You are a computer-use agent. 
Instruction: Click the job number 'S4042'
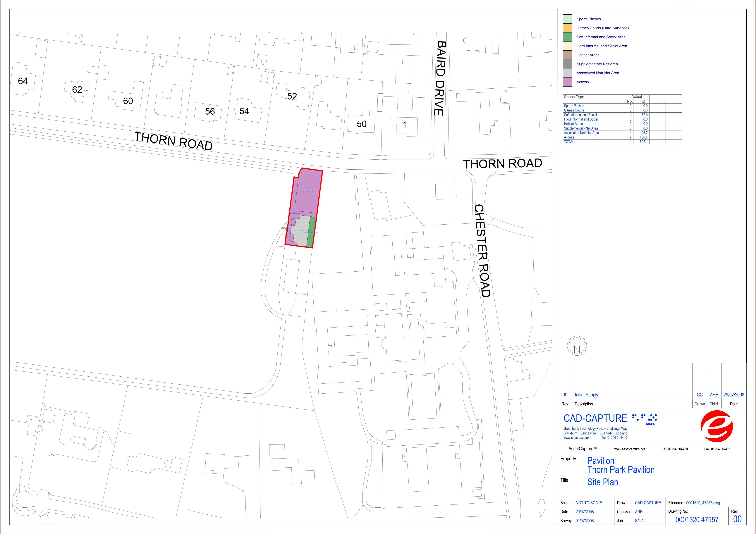640,521
